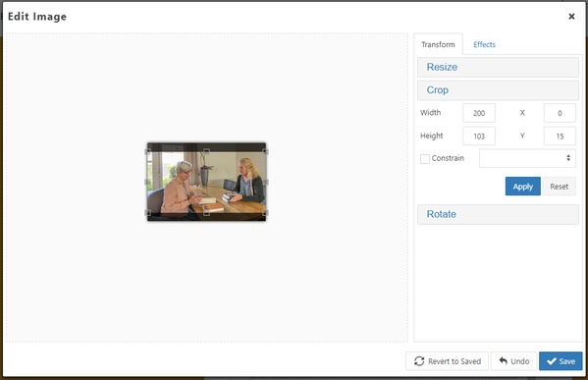Focus the crop Height field
Screen dimensions: 588x380
(478, 136)
